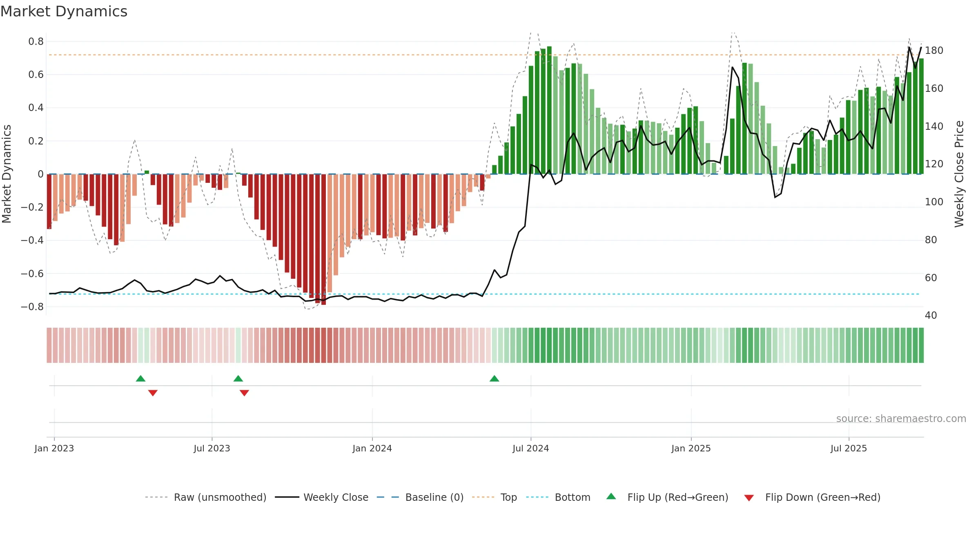Toggle the Raw (unsmoothed) legend entry

tap(205, 497)
